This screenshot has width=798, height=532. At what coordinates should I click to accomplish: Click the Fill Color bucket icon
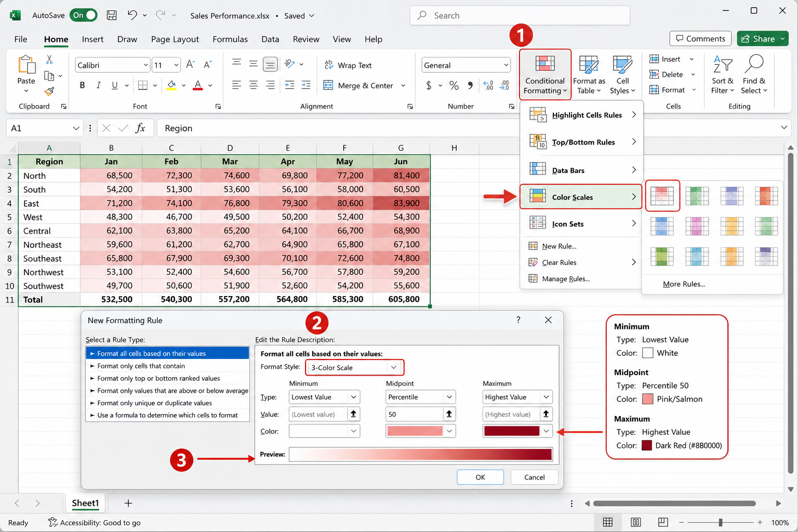pos(171,85)
